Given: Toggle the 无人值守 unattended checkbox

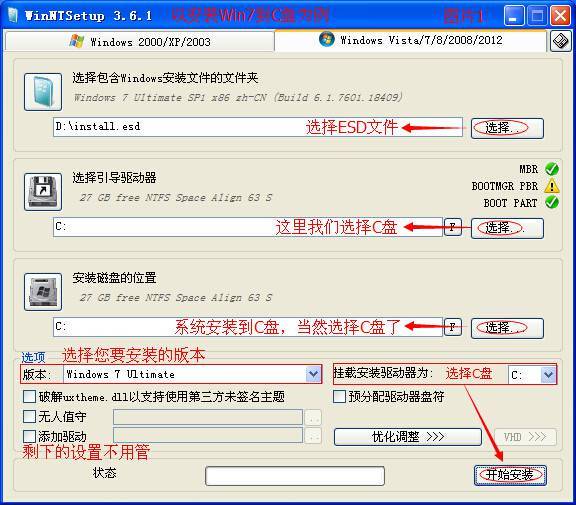Looking at the screenshot, I should tap(29, 416).
